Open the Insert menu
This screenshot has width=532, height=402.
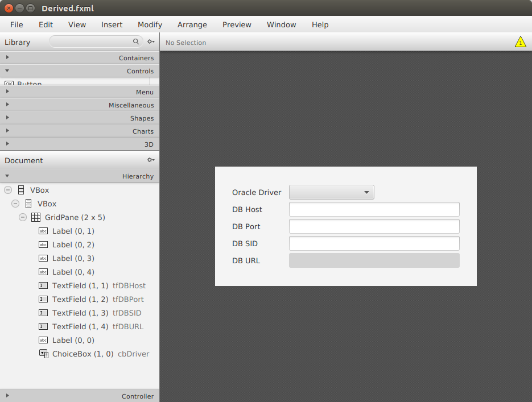coord(112,24)
